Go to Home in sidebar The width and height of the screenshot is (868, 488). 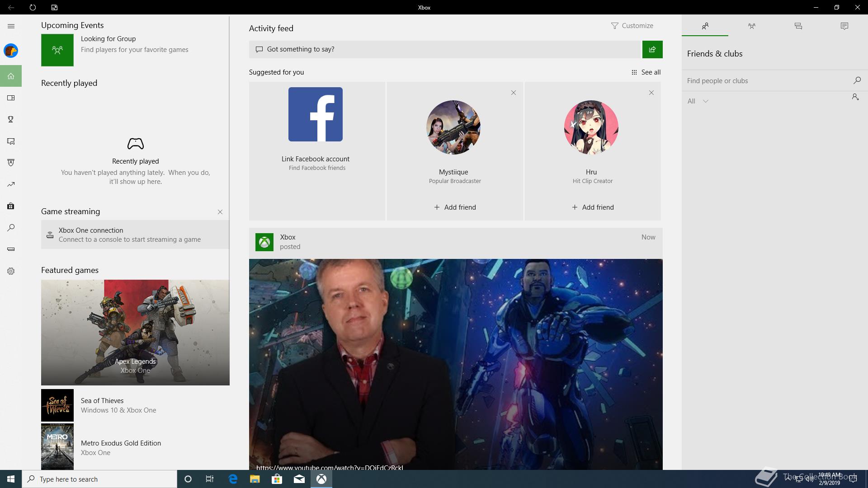[11, 76]
